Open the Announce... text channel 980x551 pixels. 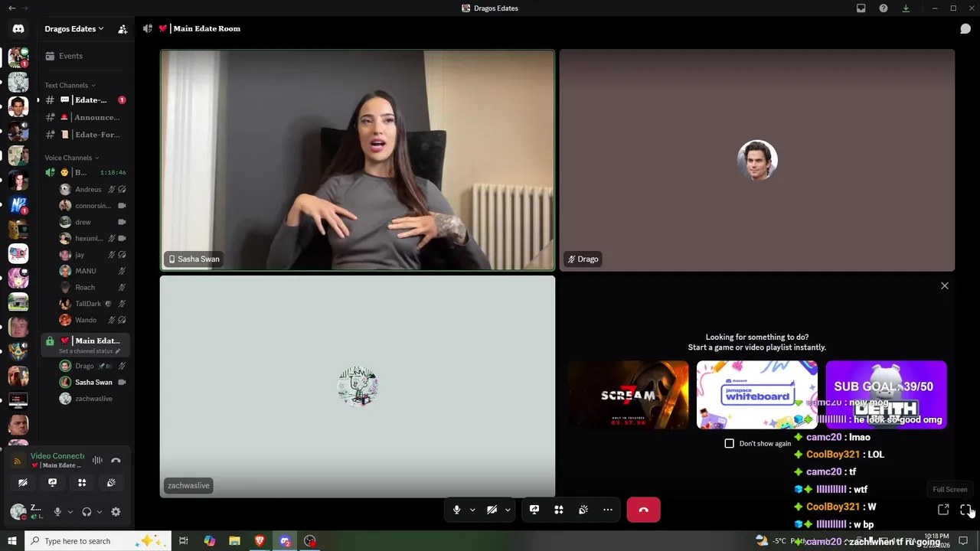tap(84, 117)
